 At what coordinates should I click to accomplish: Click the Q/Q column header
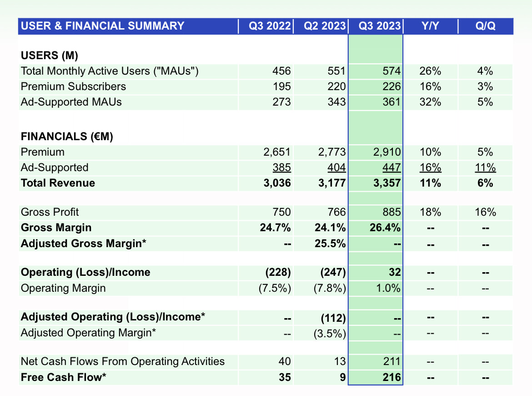point(485,26)
